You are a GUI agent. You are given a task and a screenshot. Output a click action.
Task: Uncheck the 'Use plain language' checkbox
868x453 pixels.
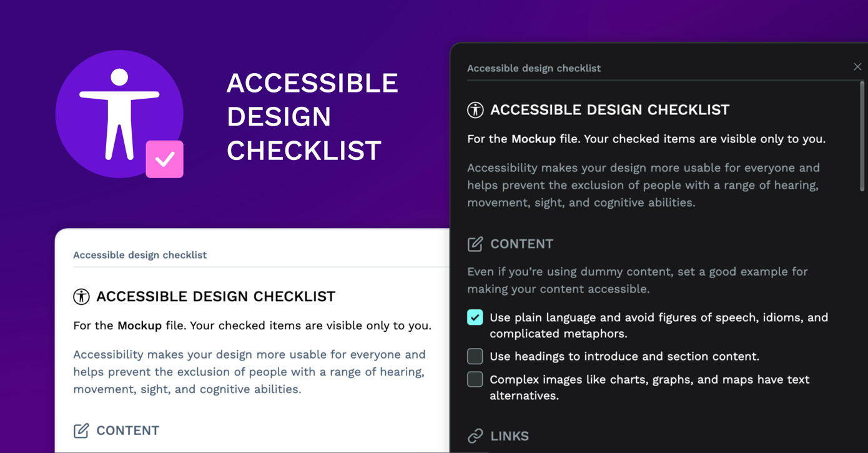(x=475, y=317)
